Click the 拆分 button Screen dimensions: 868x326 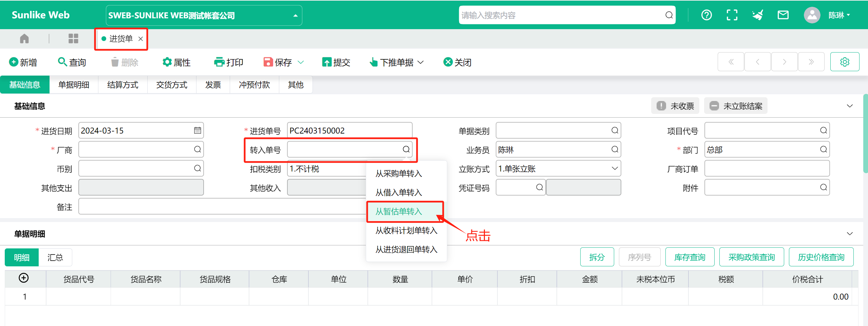(597, 257)
